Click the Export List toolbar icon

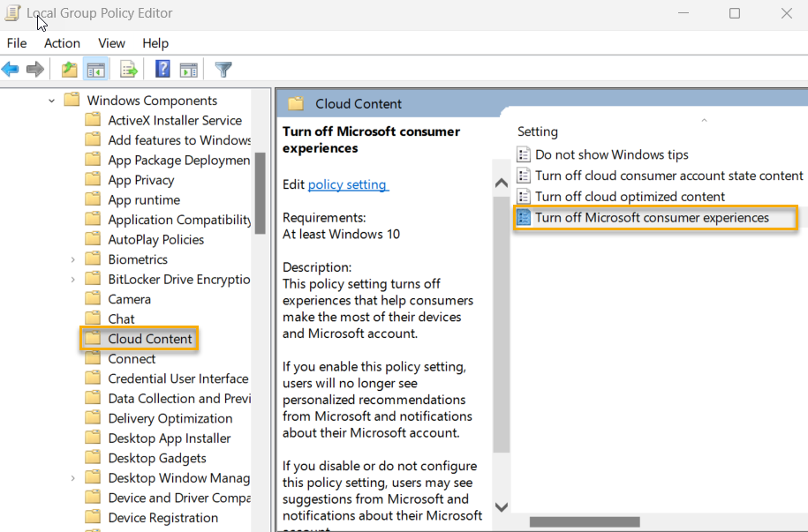(127, 69)
